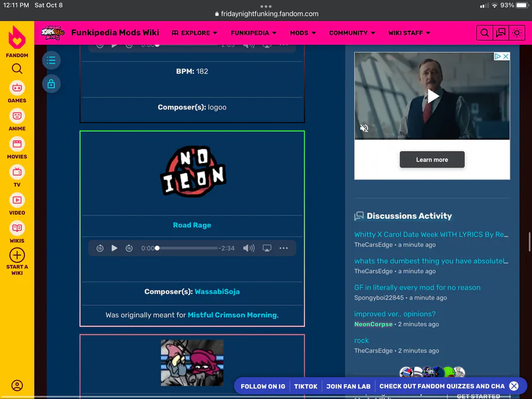Click the Spongyboi22845 username
This screenshot has height=399, width=532.
[379, 297]
